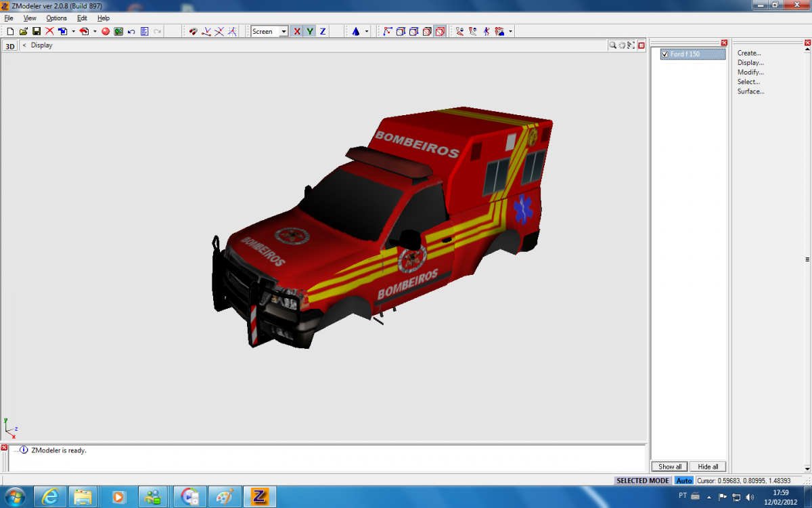Open the selection tools dropdown arrow
This screenshot has width=812, height=508.
point(510,31)
